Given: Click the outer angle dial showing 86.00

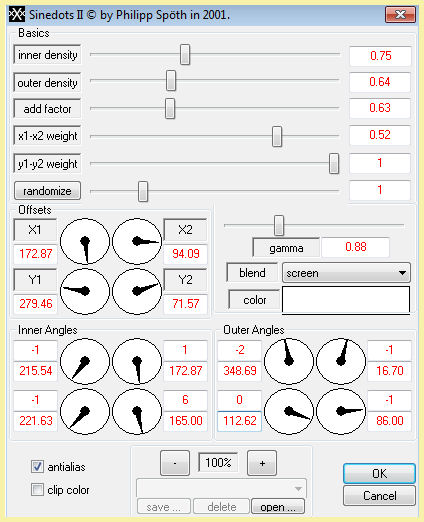Looking at the screenshot, I should pyautogui.click(x=341, y=411).
